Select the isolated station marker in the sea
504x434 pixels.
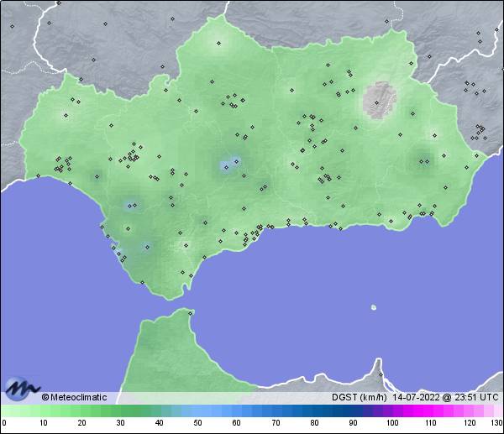(x=374, y=307)
